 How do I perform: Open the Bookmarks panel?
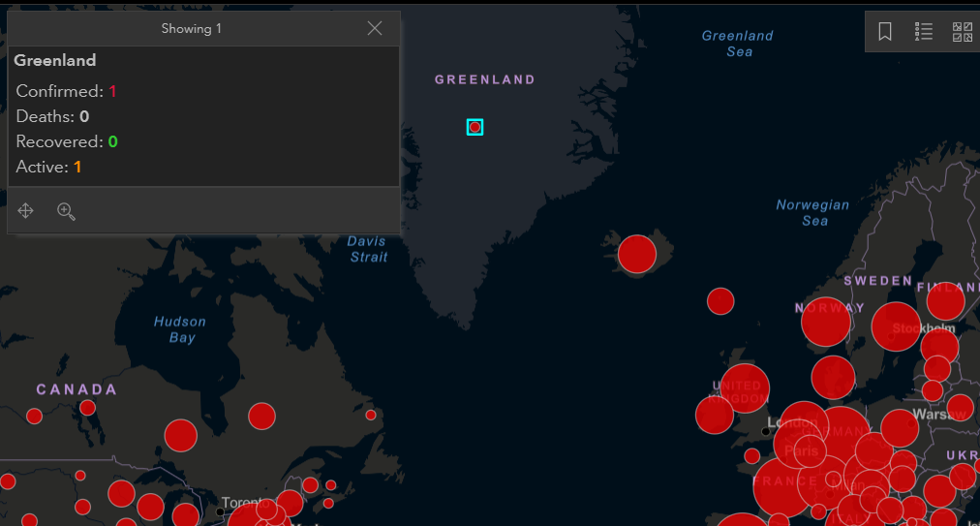click(x=885, y=32)
